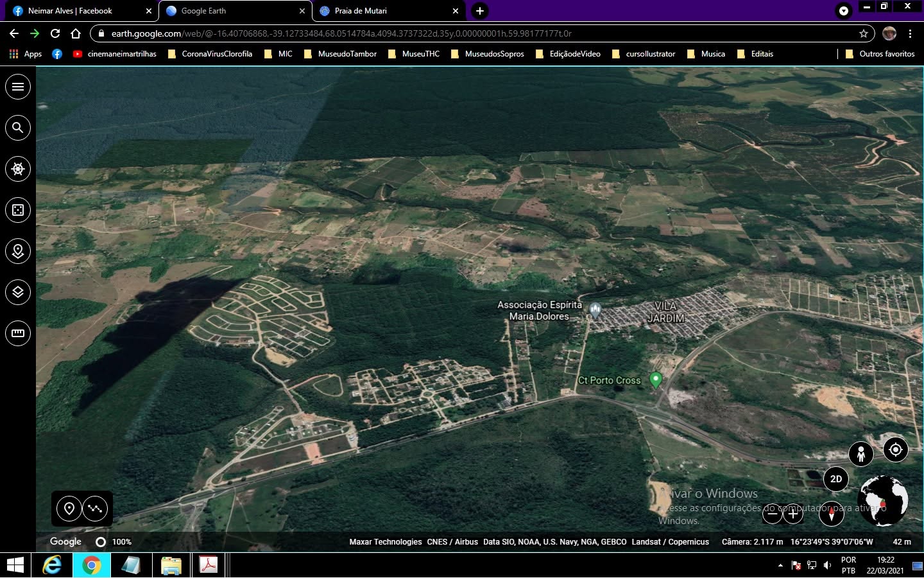
Task: Zoom in with the plus button
Action: (x=793, y=513)
